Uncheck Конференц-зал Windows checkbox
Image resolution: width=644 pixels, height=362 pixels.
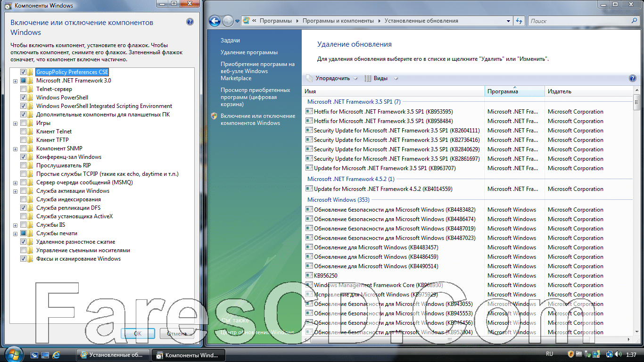pyautogui.click(x=23, y=157)
